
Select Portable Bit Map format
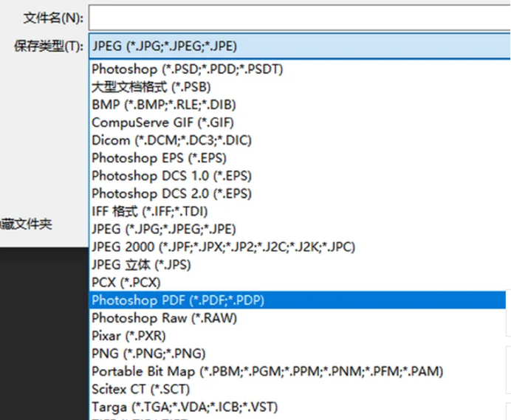(267, 371)
